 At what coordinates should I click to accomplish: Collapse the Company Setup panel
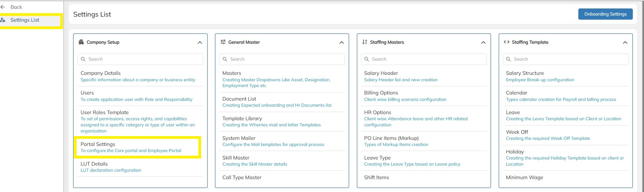pyautogui.click(x=200, y=43)
